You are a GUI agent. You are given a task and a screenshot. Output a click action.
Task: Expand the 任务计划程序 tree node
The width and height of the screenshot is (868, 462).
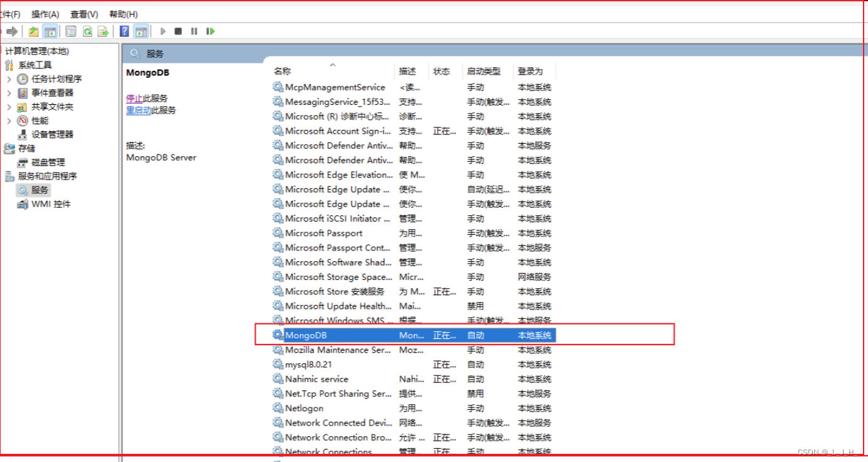pyautogui.click(x=9, y=79)
